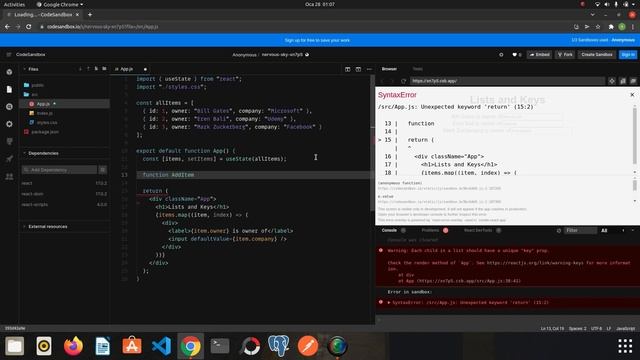Open the Server control sidebar icon
The image size is (640, 360).
pyautogui.click(x=9, y=141)
